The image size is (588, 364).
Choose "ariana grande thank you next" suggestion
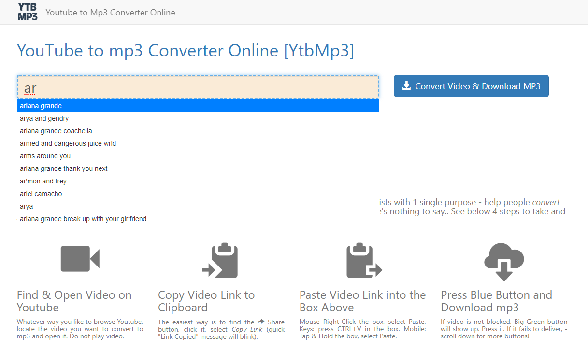(198, 168)
